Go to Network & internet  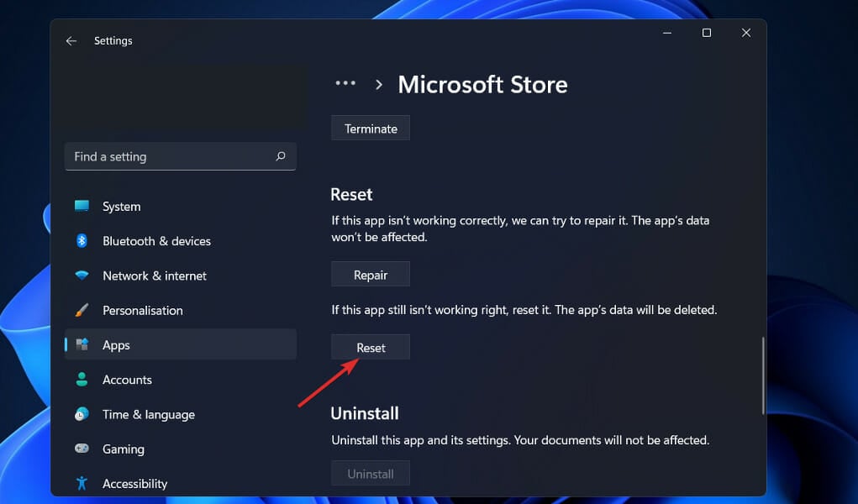[x=181, y=276]
